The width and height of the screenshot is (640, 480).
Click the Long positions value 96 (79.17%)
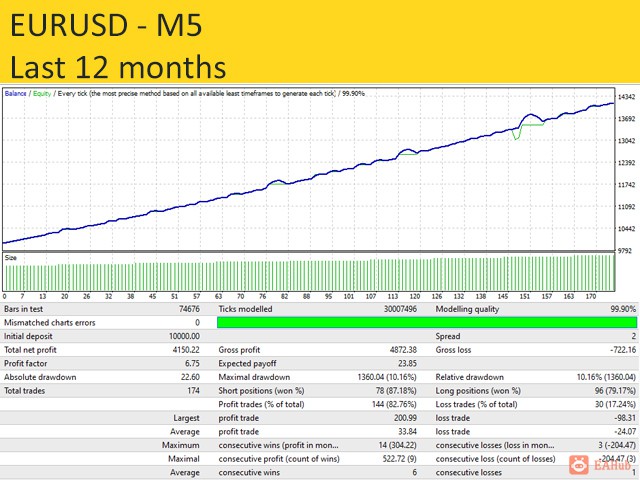pyautogui.click(x=616, y=391)
